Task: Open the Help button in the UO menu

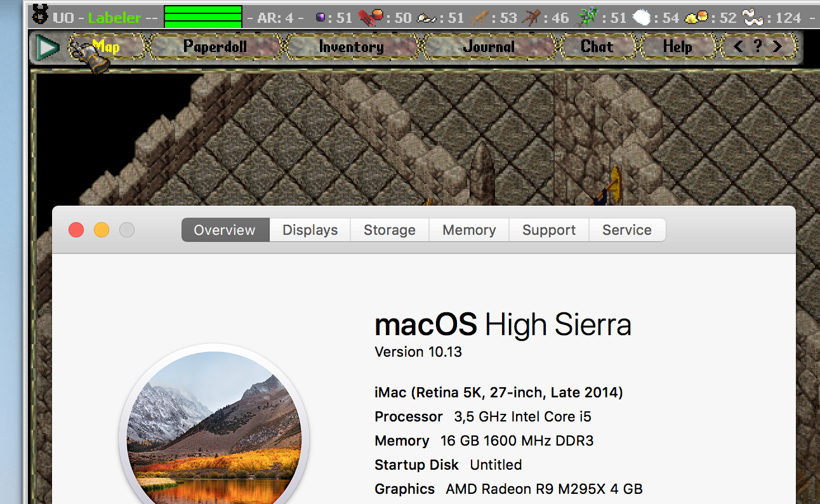Action: 677,46
